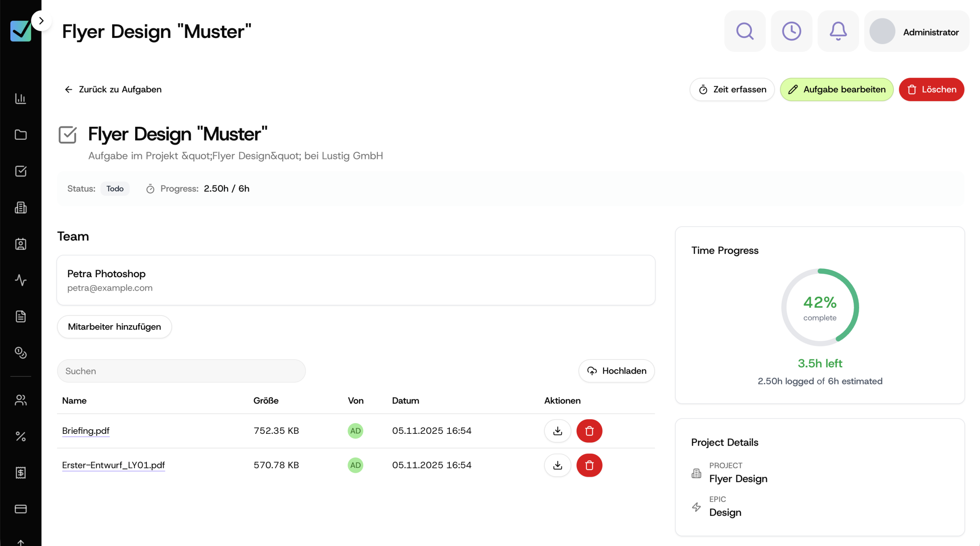Expand the sidebar with chevron arrow
Image resolution: width=980 pixels, height=546 pixels.
41,21
